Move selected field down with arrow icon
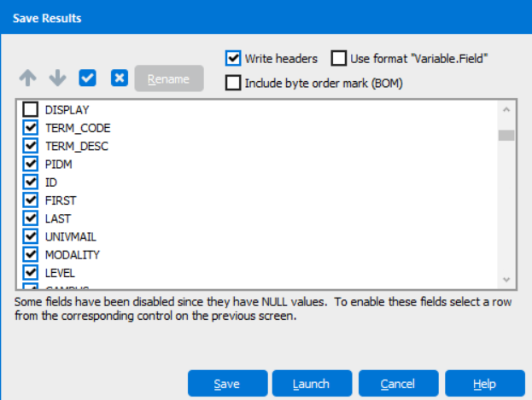This screenshot has height=400, width=532. (57, 78)
